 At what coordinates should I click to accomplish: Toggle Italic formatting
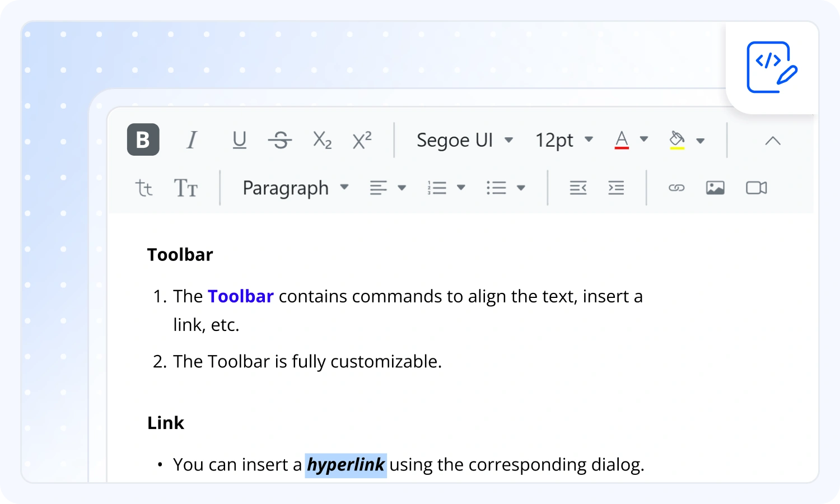(192, 139)
